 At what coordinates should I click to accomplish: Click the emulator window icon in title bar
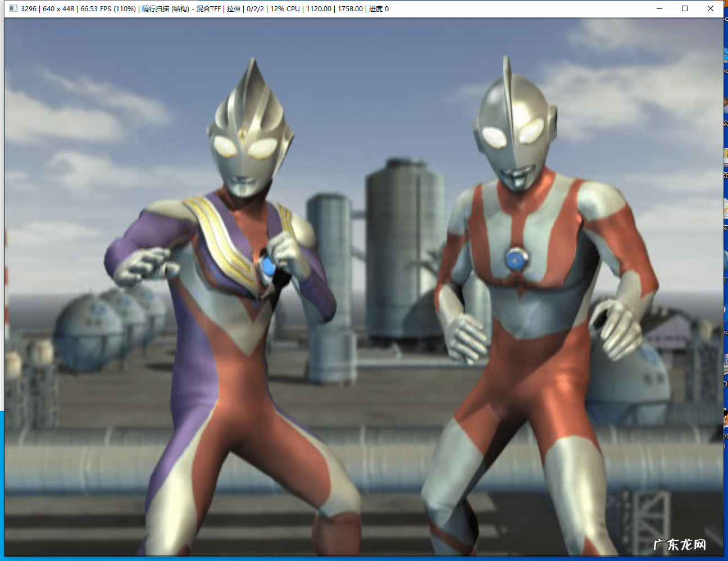tap(13, 8)
